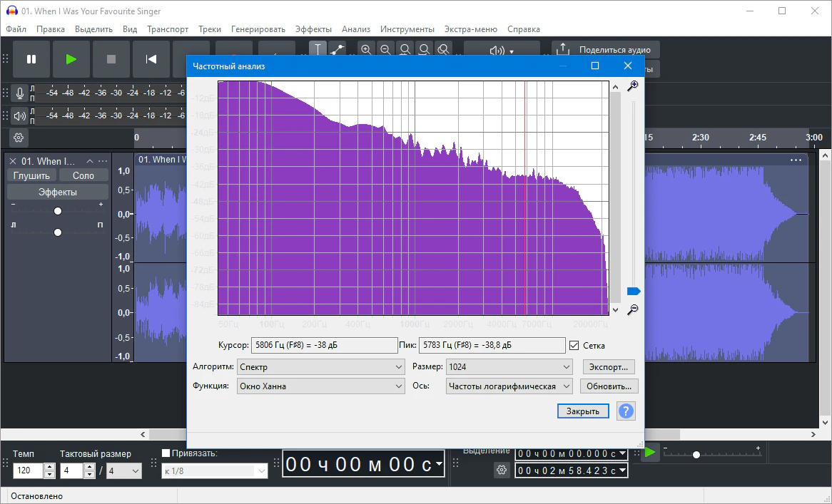Expand the Функция dropdown with Окно Ханна
Viewport: 832px width, 504px height.
point(321,386)
